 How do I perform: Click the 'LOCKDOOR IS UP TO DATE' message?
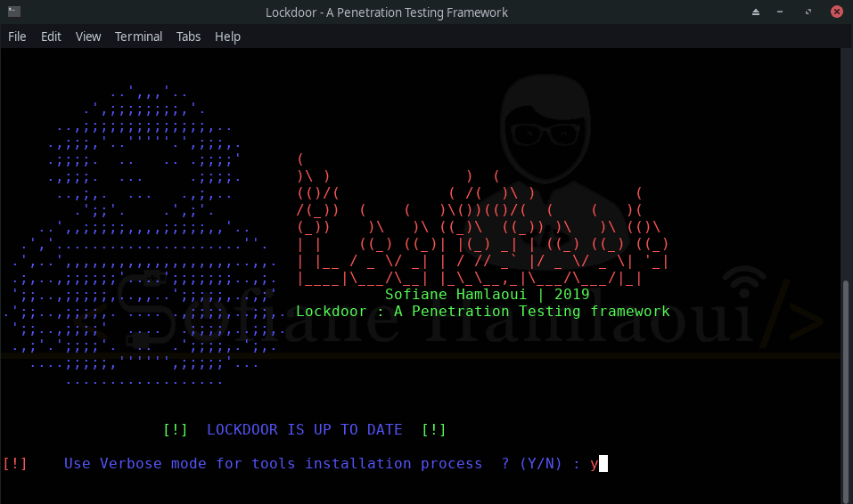(305, 429)
